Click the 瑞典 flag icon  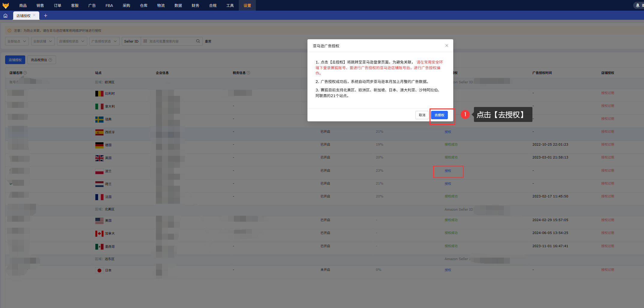click(99, 120)
